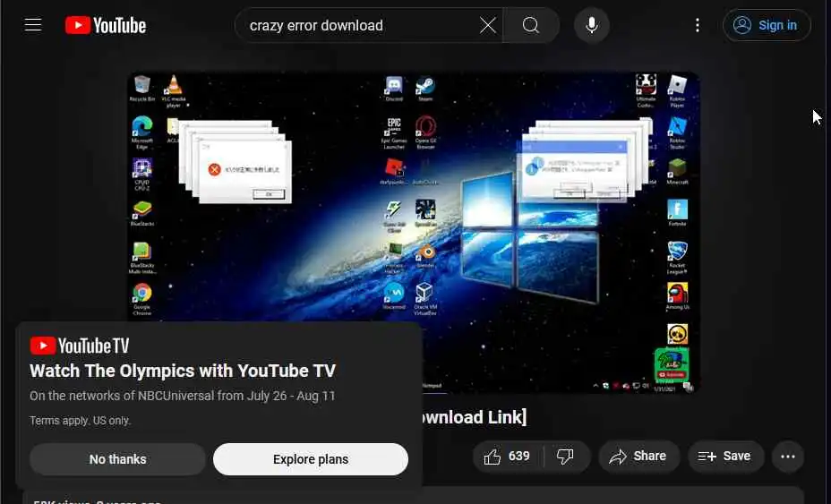This screenshot has height=504, width=831.
Task: Start voice search with microphone
Action: click(591, 25)
